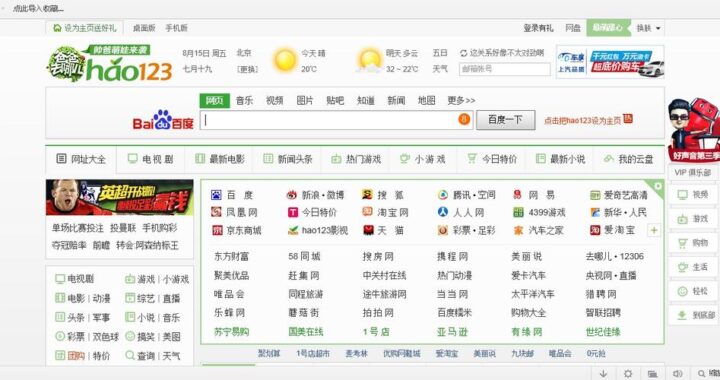Expand 更多>> search categories
Viewport: 720px width, 380px height.
[x=461, y=100]
